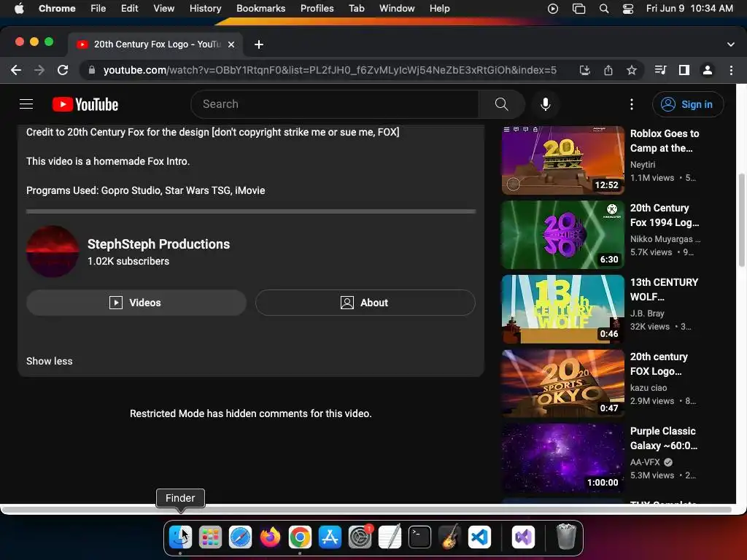
Task: Open Launchpad from the Dock
Action: pos(210,537)
